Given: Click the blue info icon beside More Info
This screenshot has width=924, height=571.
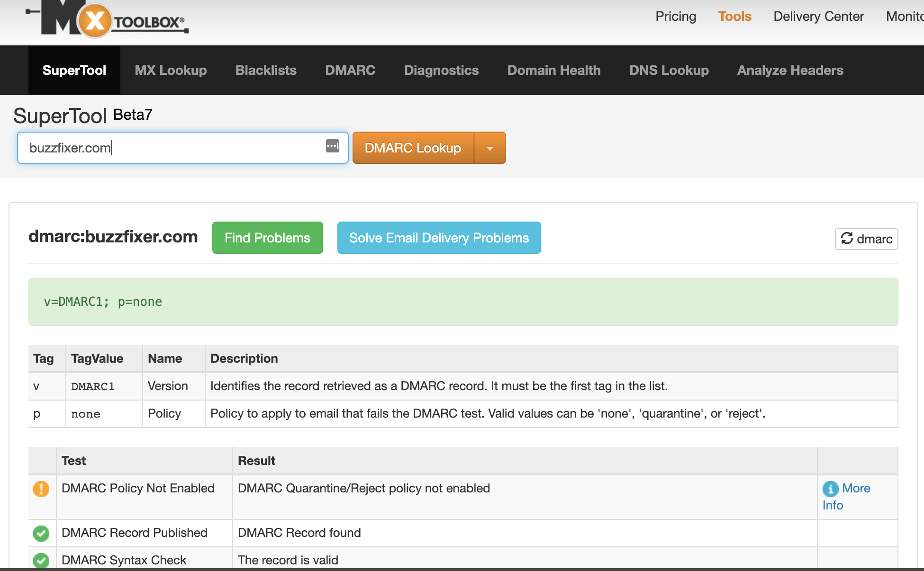Looking at the screenshot, I should click(830, 489).
